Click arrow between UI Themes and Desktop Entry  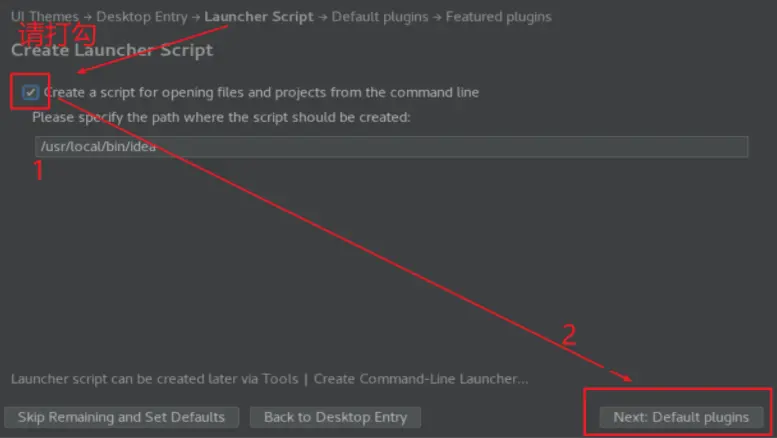click(87, 17)
